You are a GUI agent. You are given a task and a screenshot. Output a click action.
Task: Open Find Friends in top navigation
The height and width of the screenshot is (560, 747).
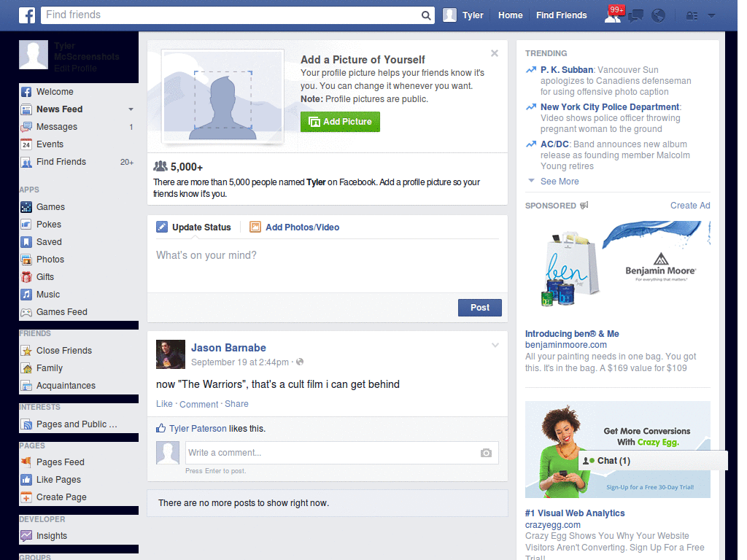pos(561,15)
